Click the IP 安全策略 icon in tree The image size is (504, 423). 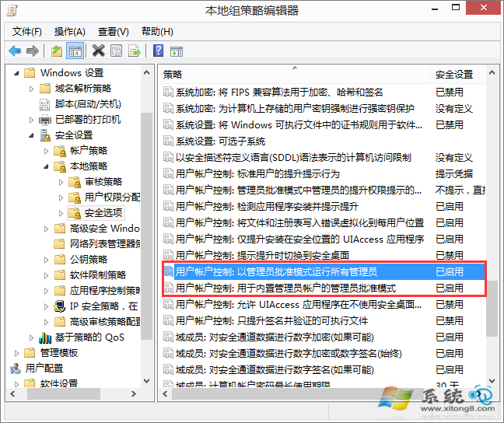(59, 306)
